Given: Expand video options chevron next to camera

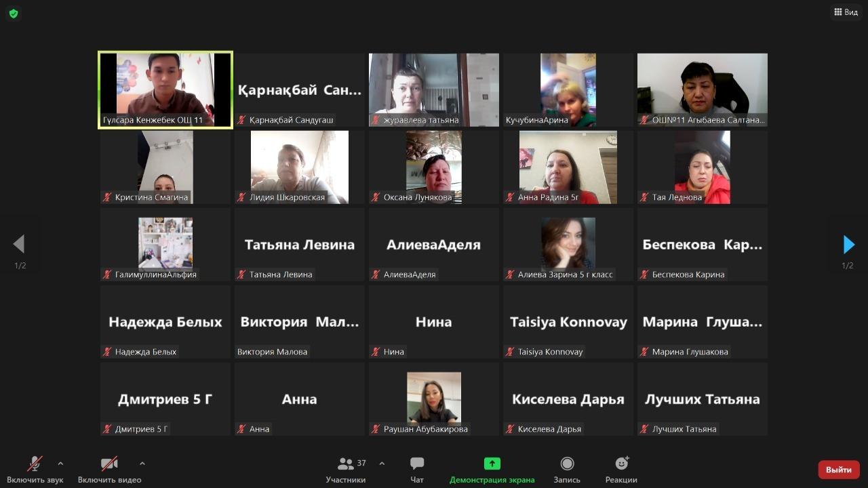Looking at the screenshot, I should click(x=142, y=464).
